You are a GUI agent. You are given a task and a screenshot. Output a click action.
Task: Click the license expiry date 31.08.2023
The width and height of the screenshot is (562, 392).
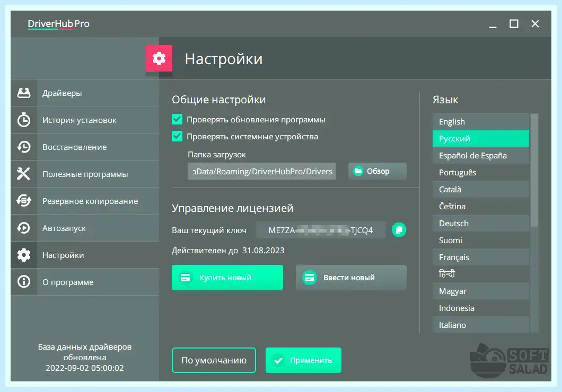(263, 250)
